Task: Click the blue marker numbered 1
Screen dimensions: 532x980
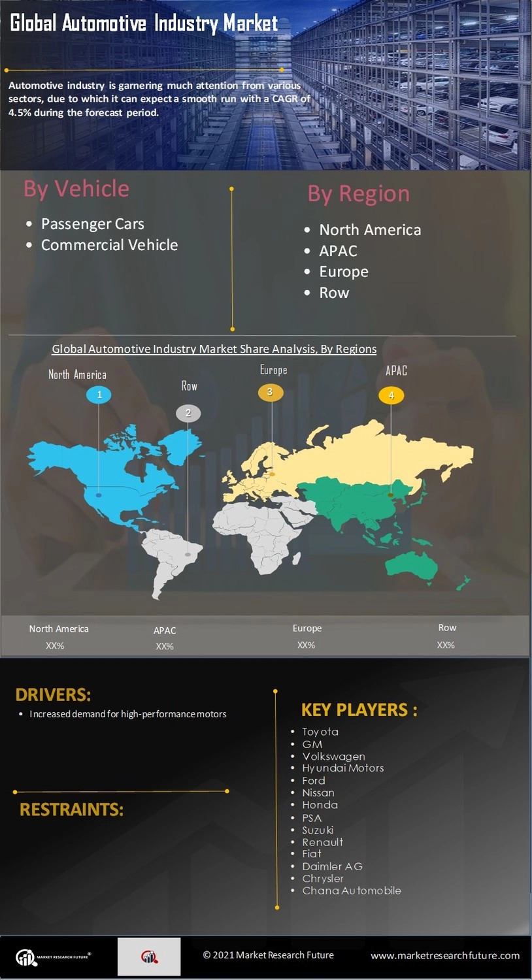Action: [99, 395]
